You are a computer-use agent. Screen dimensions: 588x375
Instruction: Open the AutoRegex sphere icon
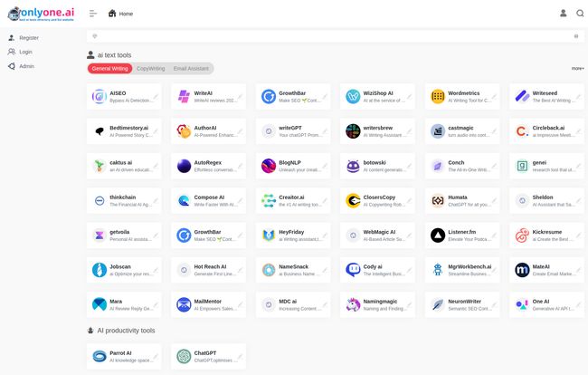pyautogui.click(x=184, y=166)
